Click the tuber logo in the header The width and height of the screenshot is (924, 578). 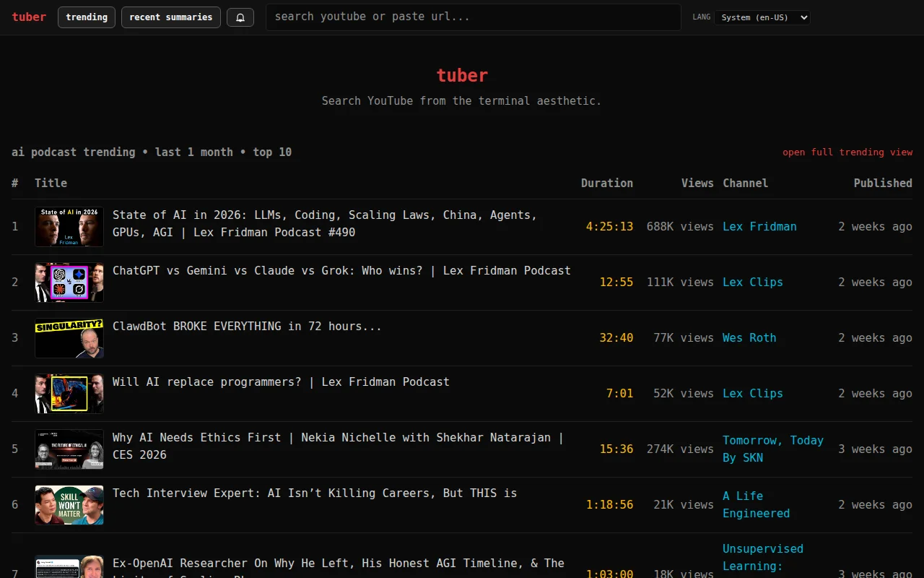coord(29,17)
